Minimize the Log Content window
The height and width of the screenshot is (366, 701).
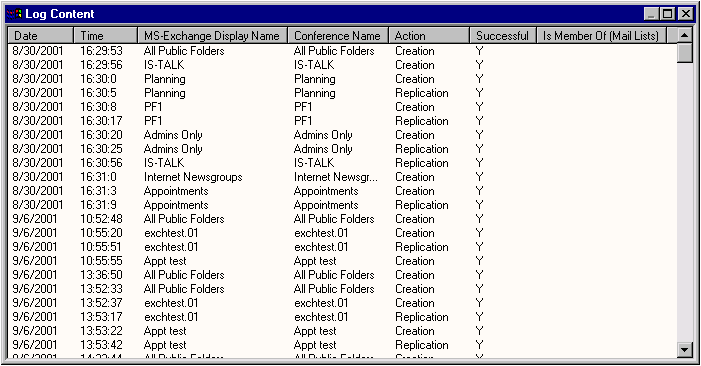coord(651,14)
